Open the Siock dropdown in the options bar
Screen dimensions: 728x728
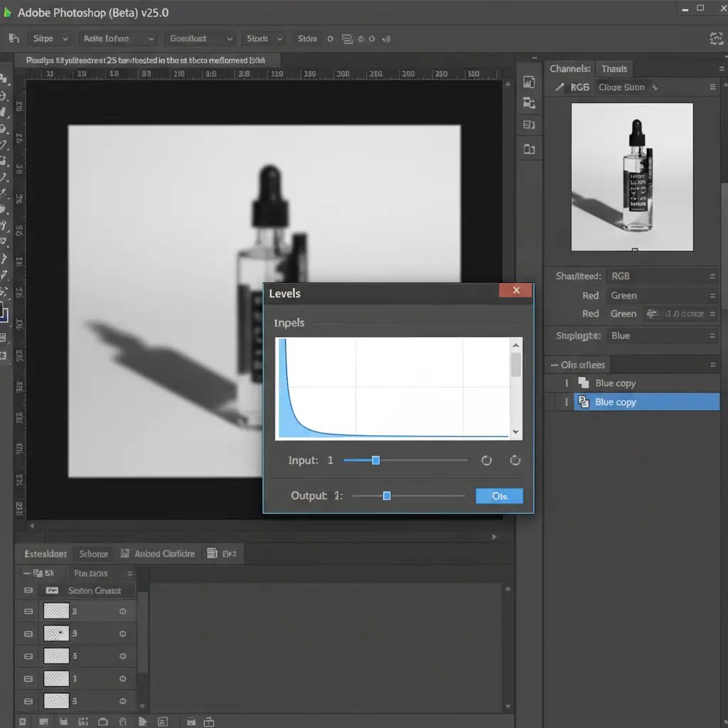click(x=264, y=38)
